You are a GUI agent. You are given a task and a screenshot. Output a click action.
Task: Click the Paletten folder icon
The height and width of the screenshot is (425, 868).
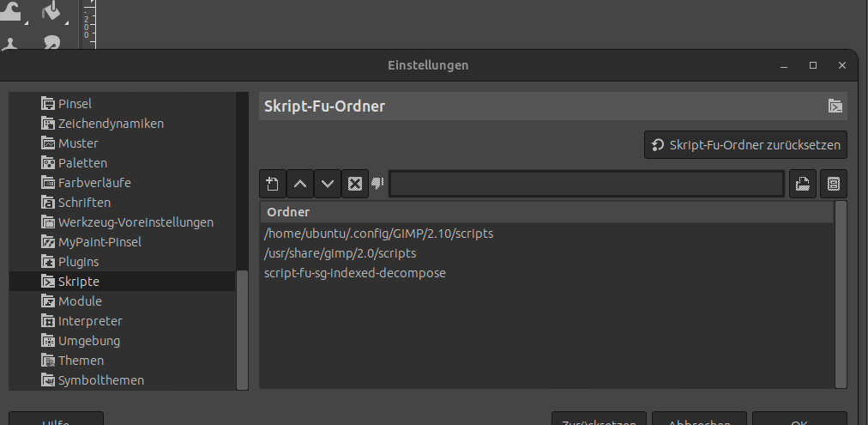48,163
